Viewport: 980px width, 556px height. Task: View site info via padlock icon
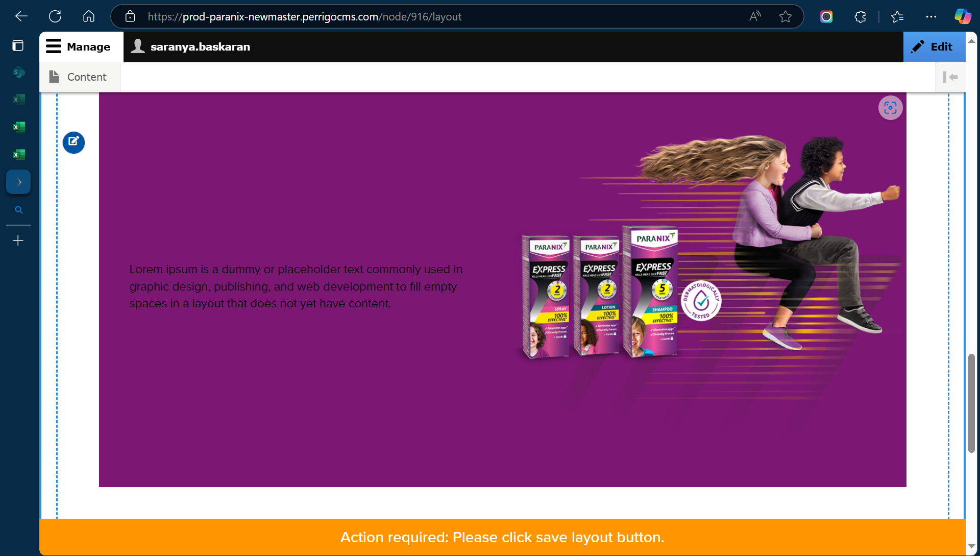130,16
